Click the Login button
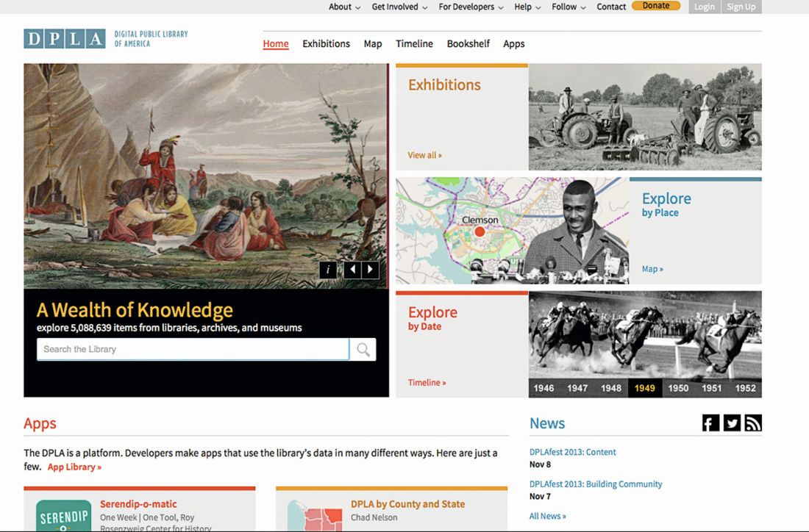The width and height of the screenshot is (809, 532). [705, 7]
